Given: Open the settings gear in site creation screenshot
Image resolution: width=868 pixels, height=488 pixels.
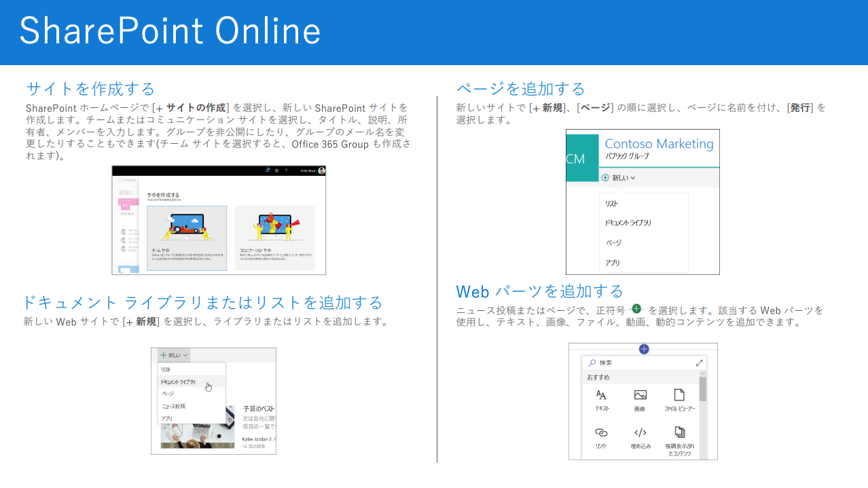Looking at the screenshot, I should click(x=277, y=170).
